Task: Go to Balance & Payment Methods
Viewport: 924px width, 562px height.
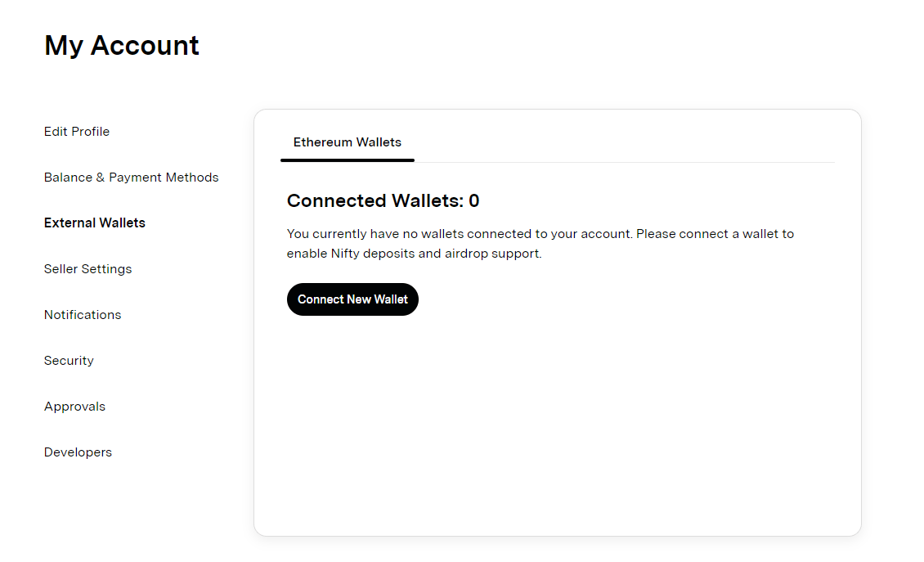Action: coord(132,178)
